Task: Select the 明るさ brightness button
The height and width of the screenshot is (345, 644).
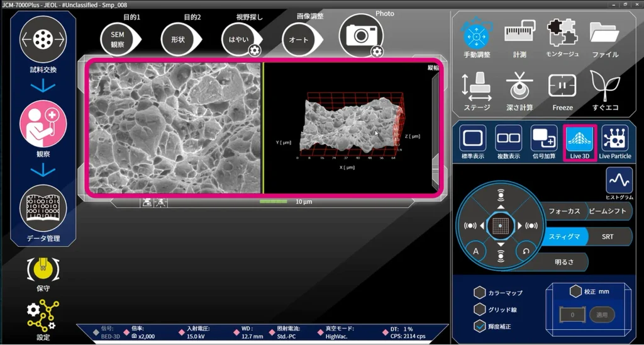Action: [563, 262]
